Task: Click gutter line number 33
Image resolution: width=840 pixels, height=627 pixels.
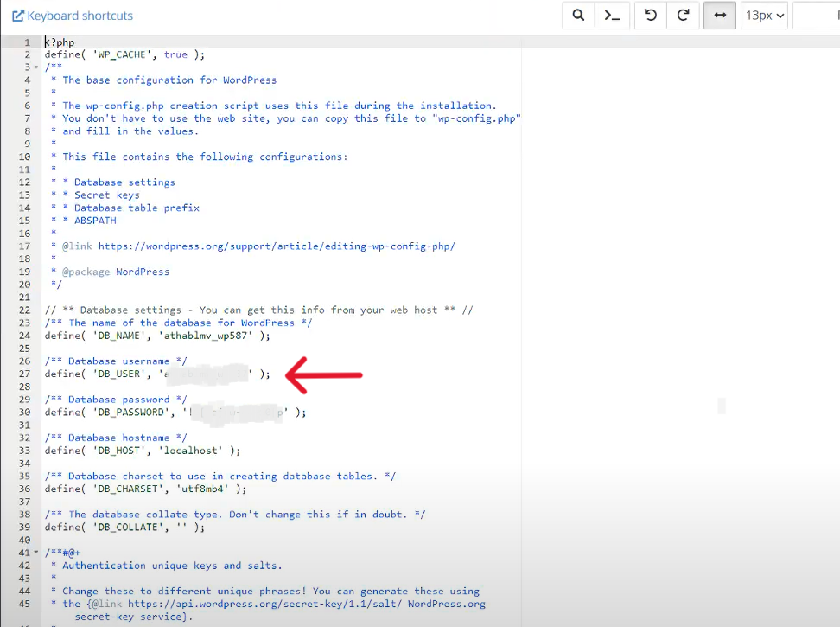Action: [25, 451]
